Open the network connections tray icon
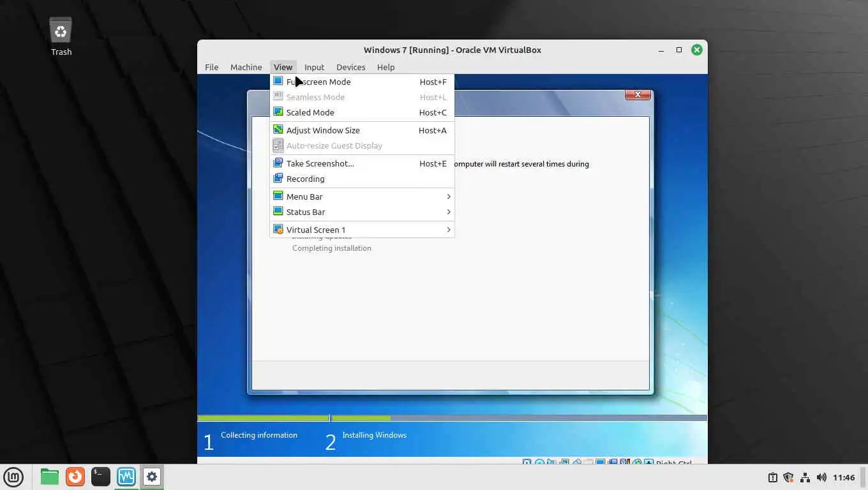 click(805, 477)
